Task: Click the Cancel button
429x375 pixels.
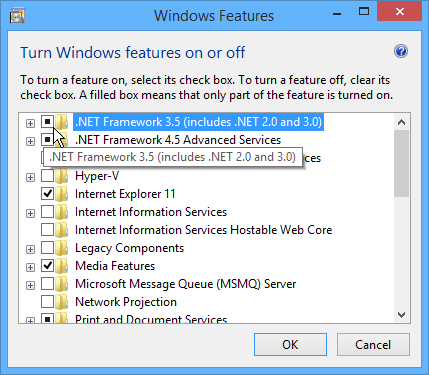Action: [x=373, y=345]
